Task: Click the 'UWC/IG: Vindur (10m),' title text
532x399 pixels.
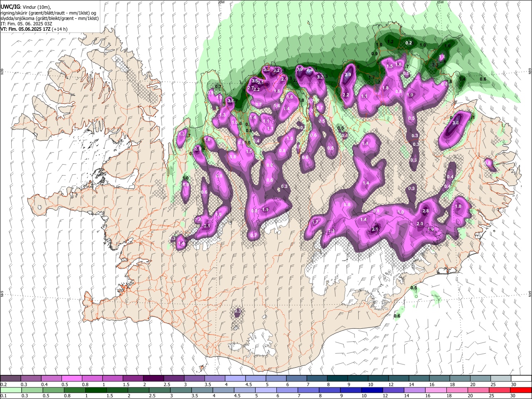Action: click(25, 7)
